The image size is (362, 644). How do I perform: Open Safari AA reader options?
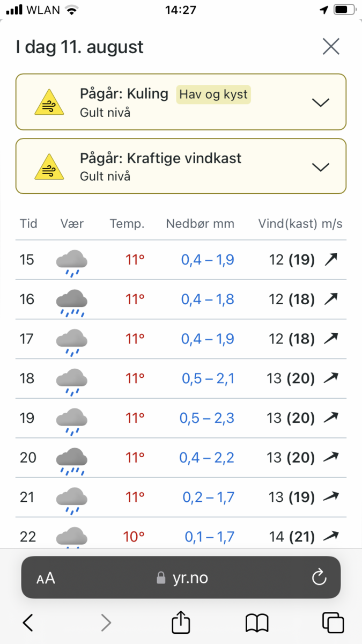click(x=46, y=578)
